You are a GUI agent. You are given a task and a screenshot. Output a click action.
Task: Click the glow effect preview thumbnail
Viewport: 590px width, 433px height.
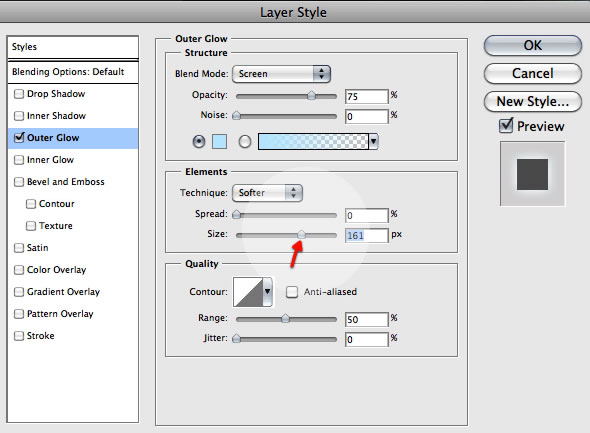click(532, 174)
